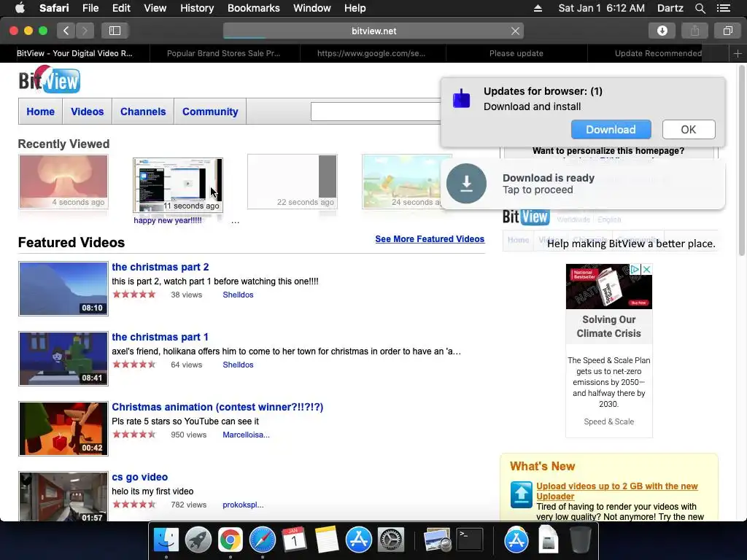Viewport: 747px width, 560px height.
Task: Open Terminal from the dock
Action: pyautogui.click(x=470, y=540)
